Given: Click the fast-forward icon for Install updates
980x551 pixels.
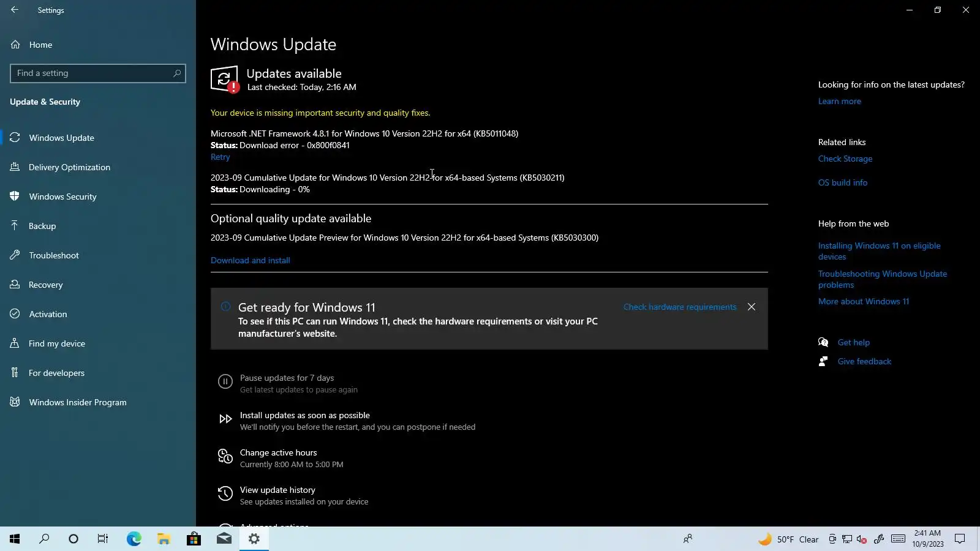Looking at the screenshot, I should coord(225,419).
